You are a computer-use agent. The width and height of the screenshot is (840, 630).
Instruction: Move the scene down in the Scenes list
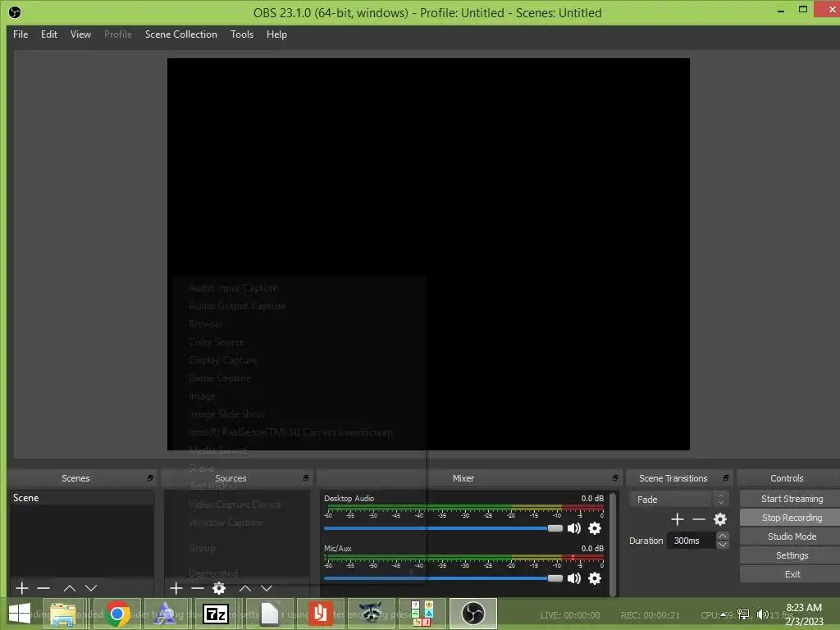[x=91, y=588]
